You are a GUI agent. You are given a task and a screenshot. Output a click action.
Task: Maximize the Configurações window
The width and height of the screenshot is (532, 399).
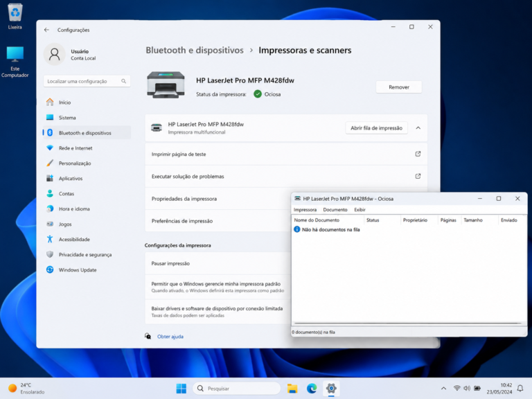[411, 27]
